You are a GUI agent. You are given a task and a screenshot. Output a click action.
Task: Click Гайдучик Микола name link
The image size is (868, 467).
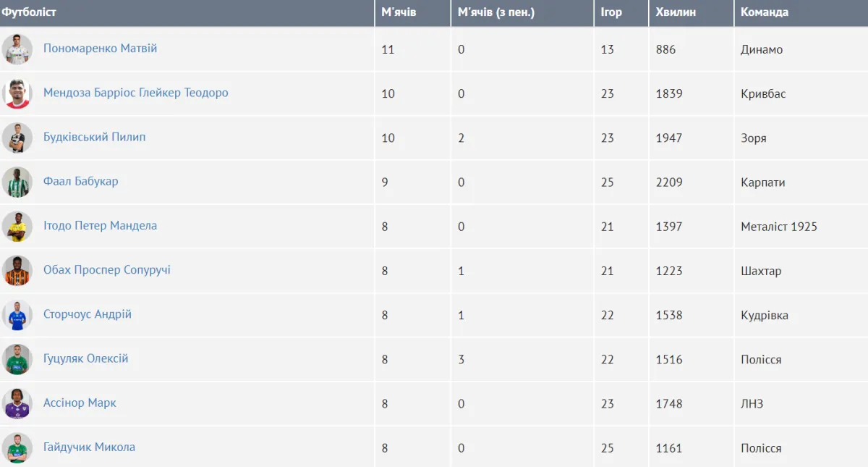click(x=89, y=447)
